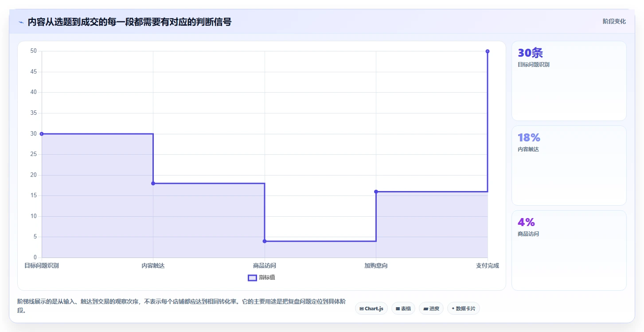Select the chart data point at 50
644x332 pixels.
(x=488, y=51)
